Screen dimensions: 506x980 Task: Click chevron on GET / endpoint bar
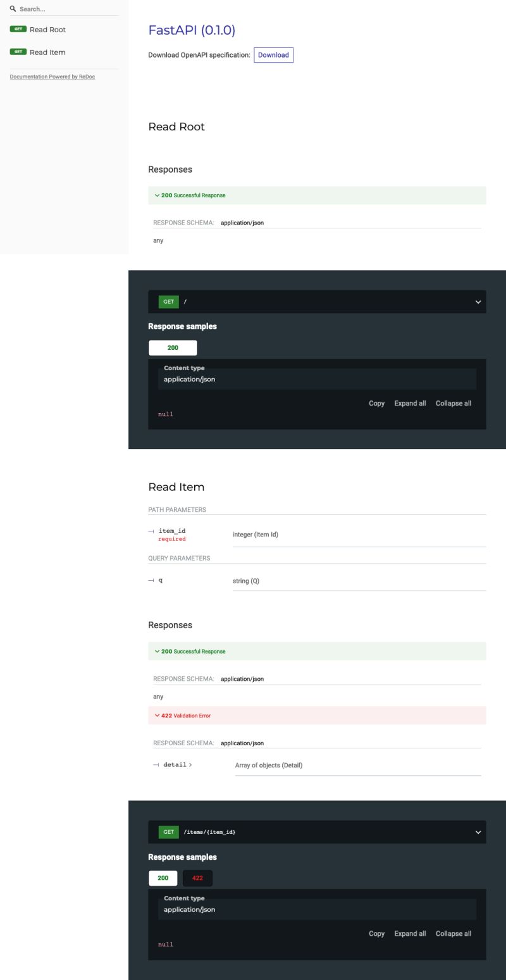(x=478, y=302)
